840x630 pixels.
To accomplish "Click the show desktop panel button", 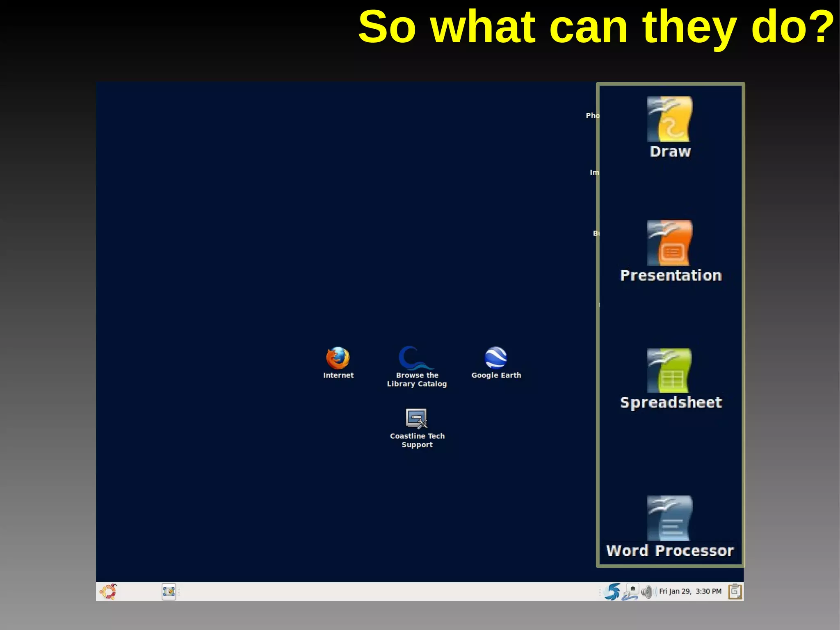I will click(x=169, y=591).
